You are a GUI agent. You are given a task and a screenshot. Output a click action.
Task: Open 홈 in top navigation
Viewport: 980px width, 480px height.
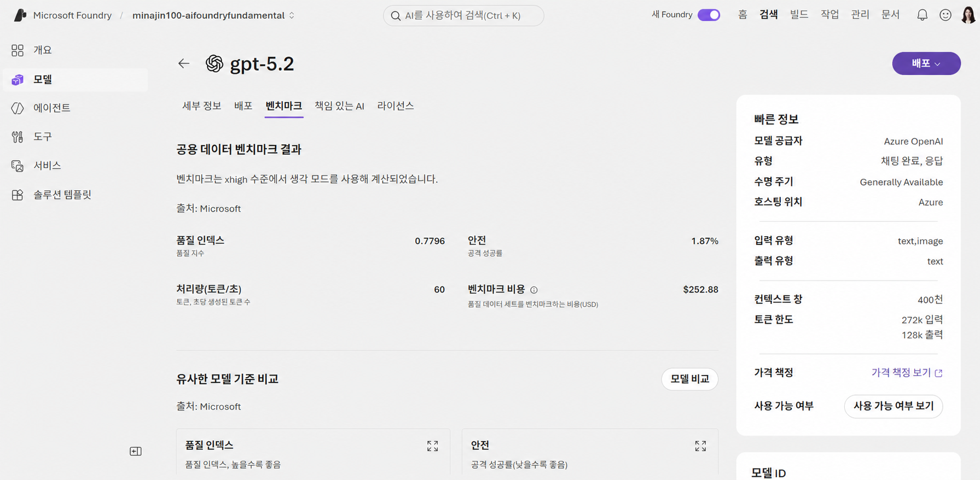point(743,15)
